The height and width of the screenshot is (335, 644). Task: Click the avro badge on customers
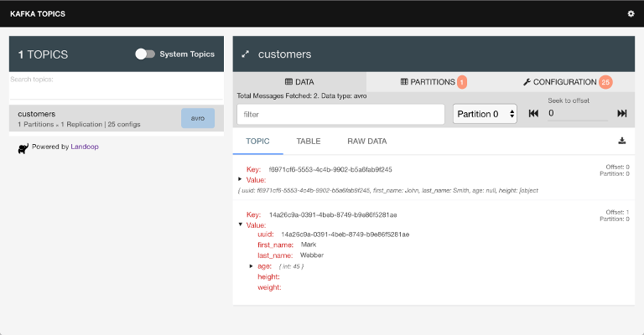198,118
